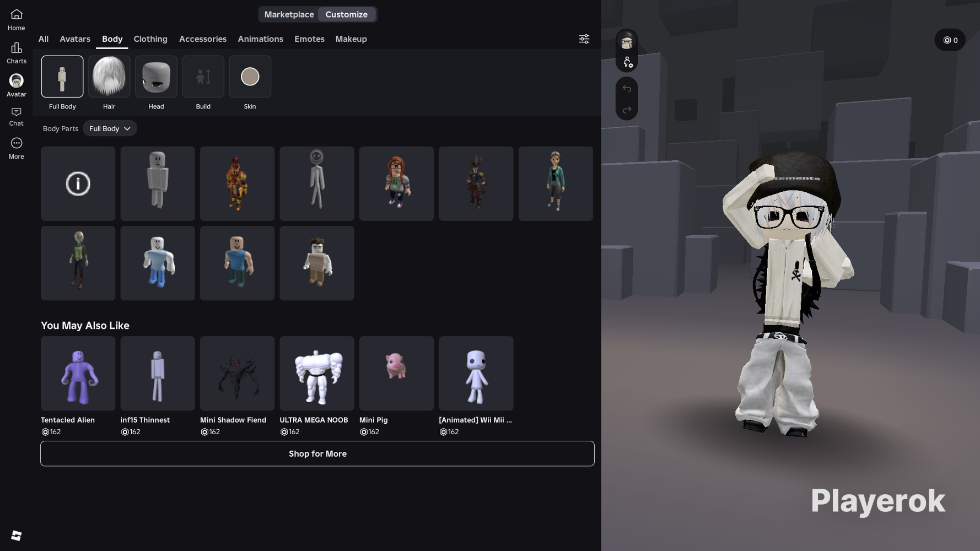Open the Avatars tab
The width and height of the screenshot is (980, 551).
75,39
